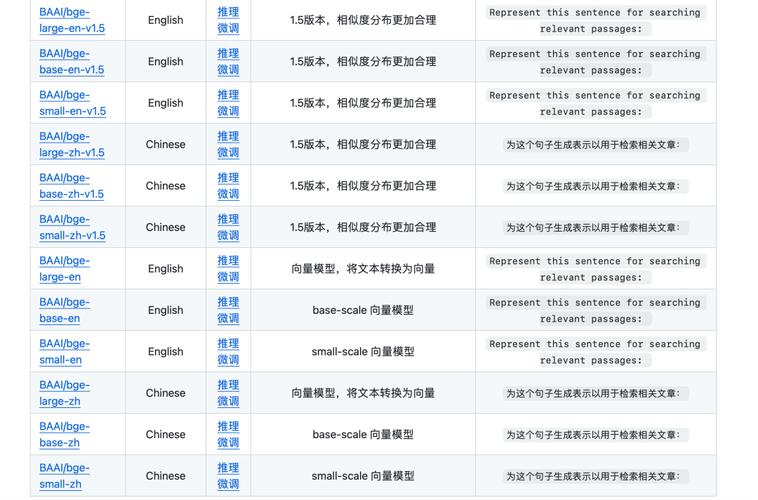Open the BAAI/bge-base-en model link
This screenshot has height=500, width=758.
click(x=65, y=310)
